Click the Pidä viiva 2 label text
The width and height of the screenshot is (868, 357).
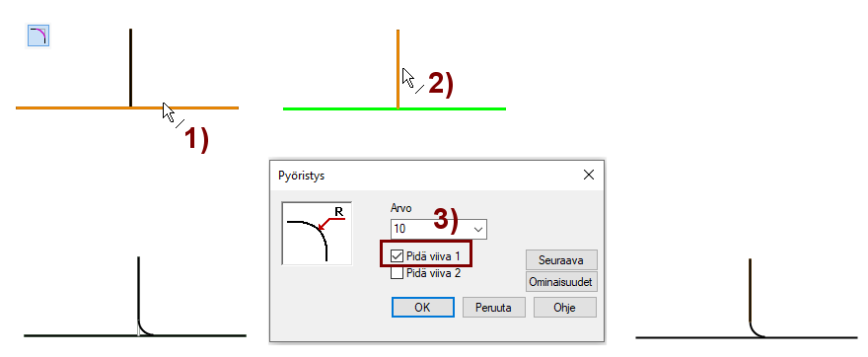point(433,273)
